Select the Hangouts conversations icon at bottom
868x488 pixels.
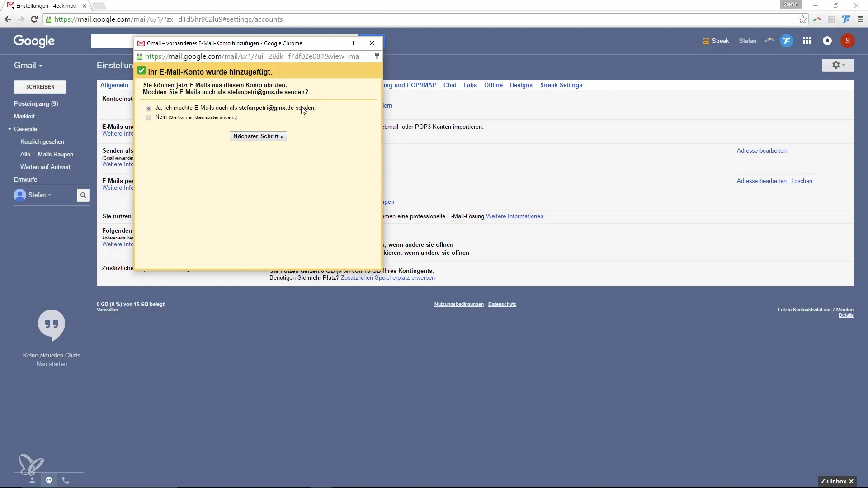(x=49, y=480)
